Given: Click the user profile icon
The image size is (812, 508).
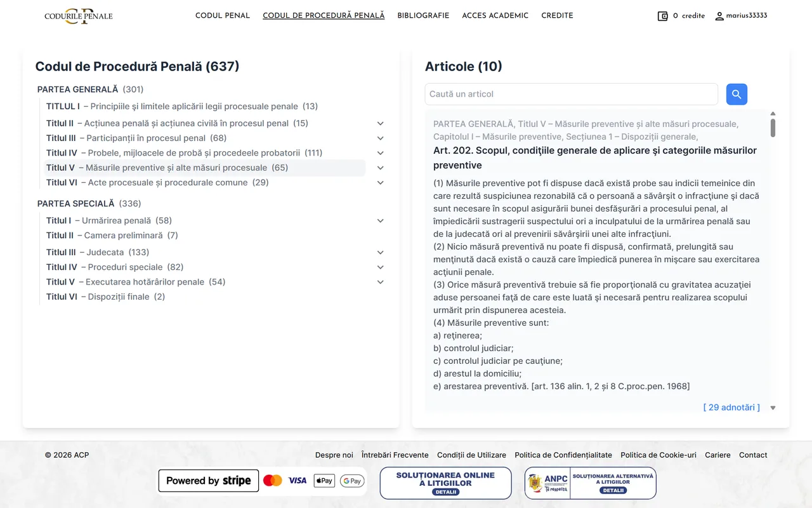Looking at the screenshot, I should coord(719,16).
